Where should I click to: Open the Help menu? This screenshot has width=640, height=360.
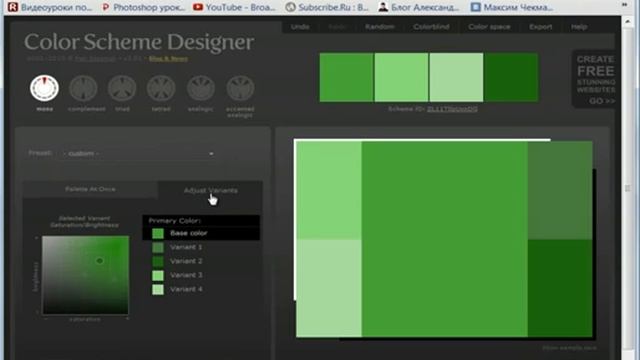point(579,27)
